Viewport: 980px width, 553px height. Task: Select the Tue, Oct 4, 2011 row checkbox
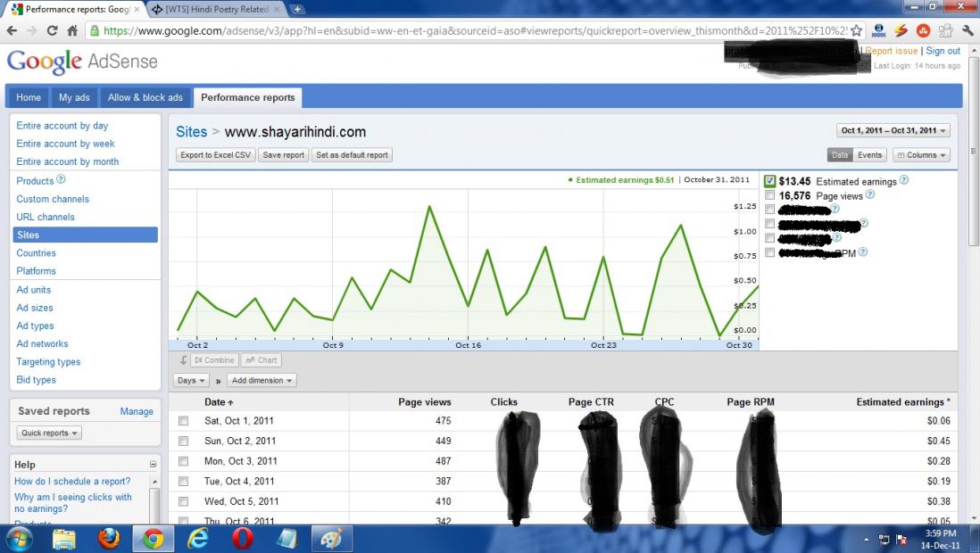click(x=183, y=481)
